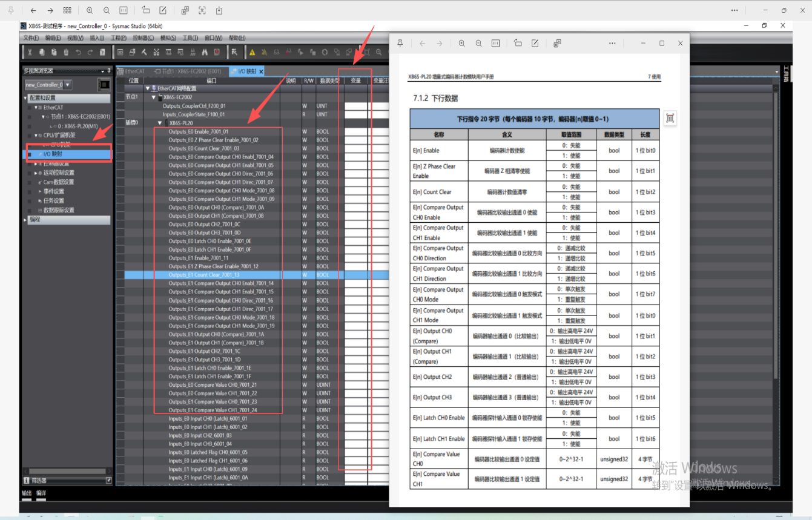
Task: Collapse the EtherCAT网络配置 row in I/O map
Action: [148, 89]
